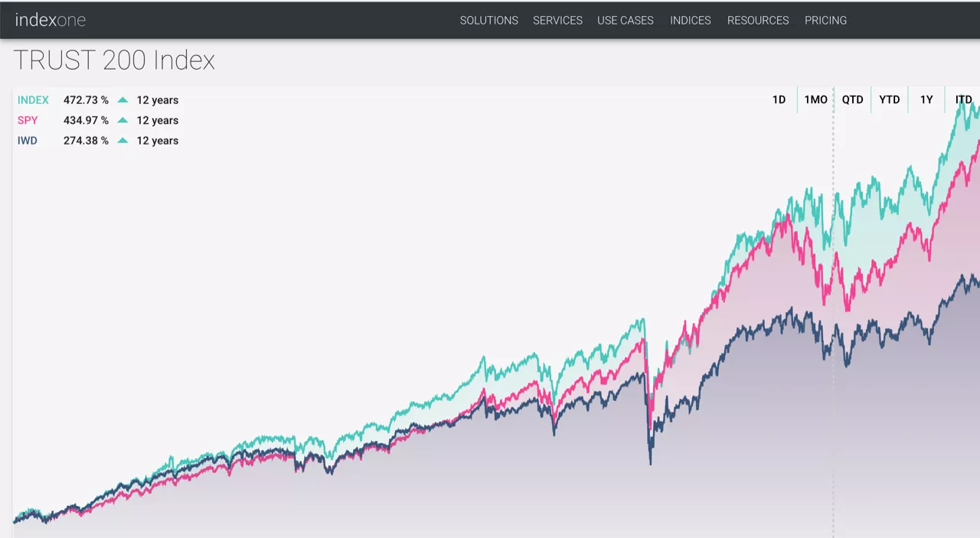Select the 1MO chart range

click(x=815, y=99)
